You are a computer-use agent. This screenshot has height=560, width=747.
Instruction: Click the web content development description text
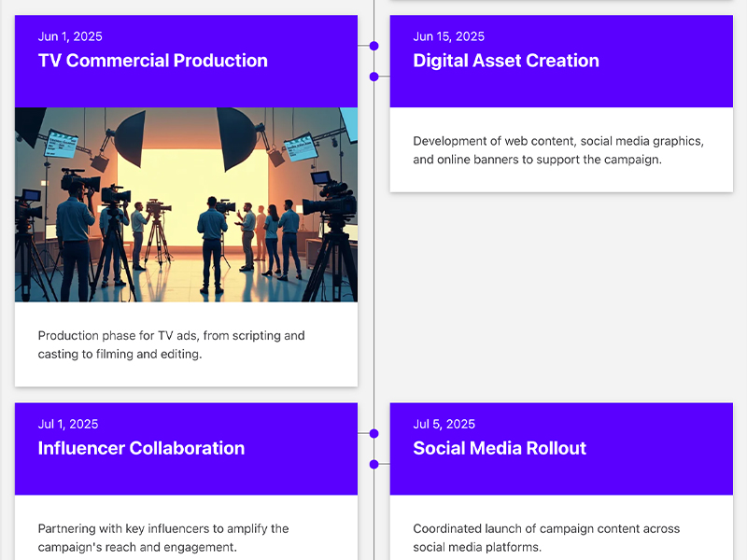557,150
